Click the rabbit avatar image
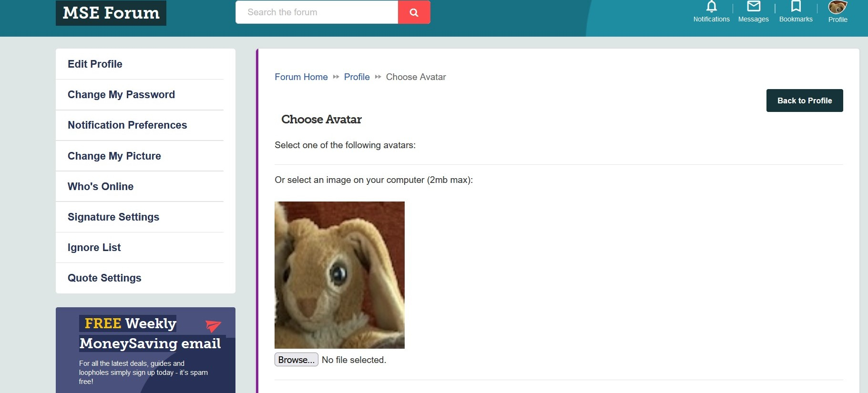 pos(339,275)
